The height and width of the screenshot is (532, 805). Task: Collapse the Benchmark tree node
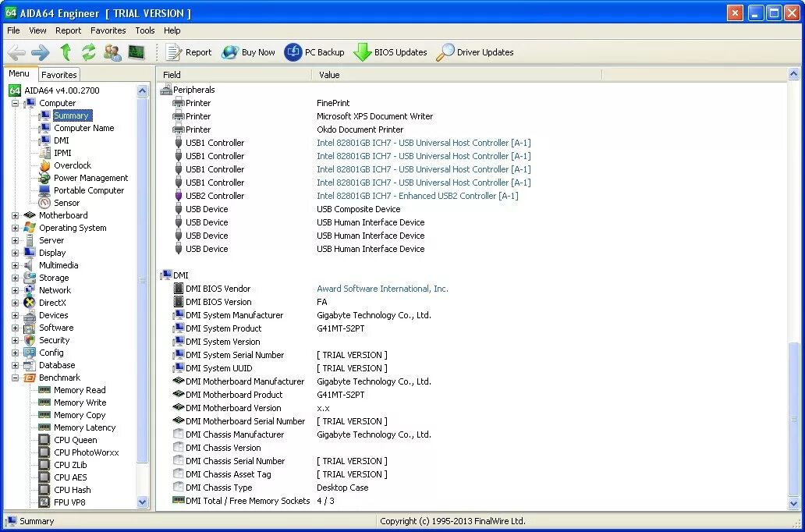pos(16,378)
